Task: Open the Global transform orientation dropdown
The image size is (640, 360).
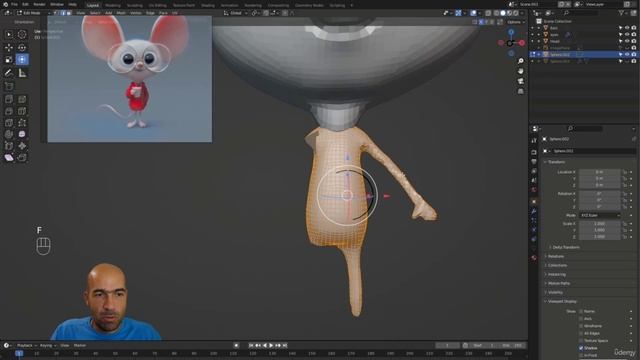Action: (x=236, y=13)
